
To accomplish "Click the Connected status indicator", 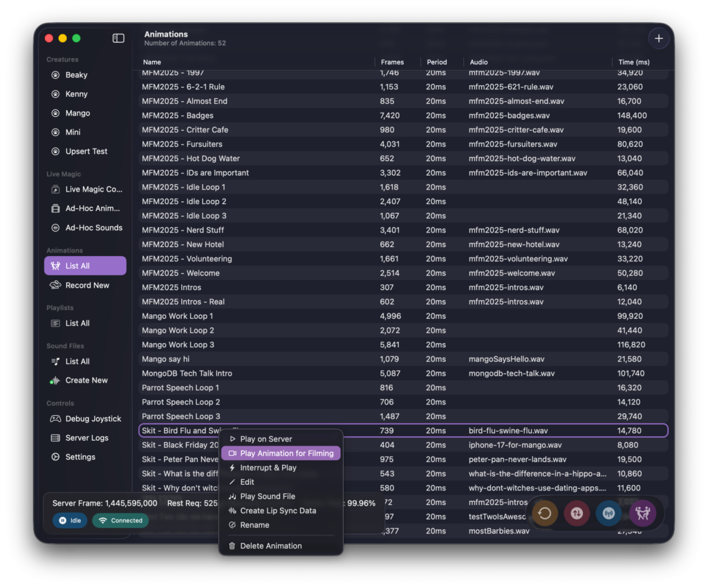I will tap(121, 520).
